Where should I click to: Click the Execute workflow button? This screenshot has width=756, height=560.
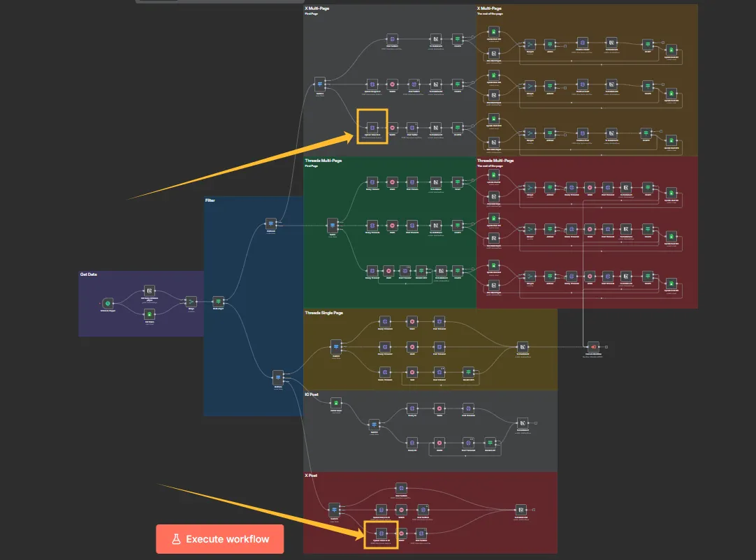[219, 539]
